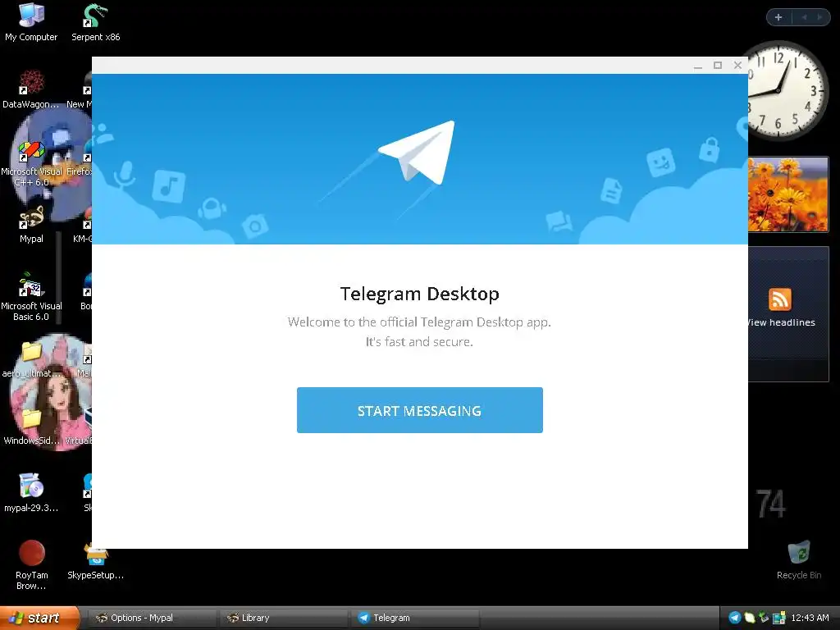Click View headlines in feed gadget
The image size is (840, 630).
[782, 322]
